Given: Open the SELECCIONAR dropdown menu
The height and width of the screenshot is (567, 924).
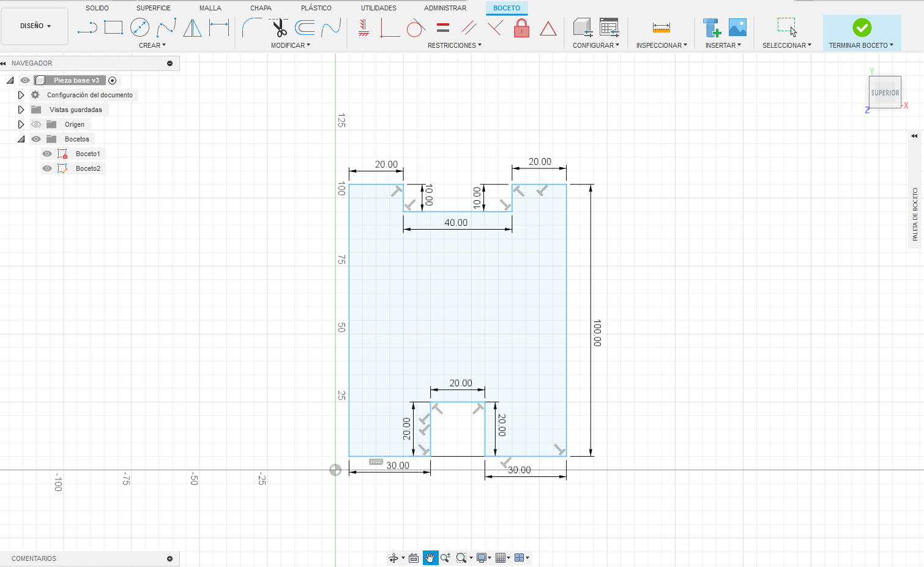Looking at the screenshot, I should (787, 45).
